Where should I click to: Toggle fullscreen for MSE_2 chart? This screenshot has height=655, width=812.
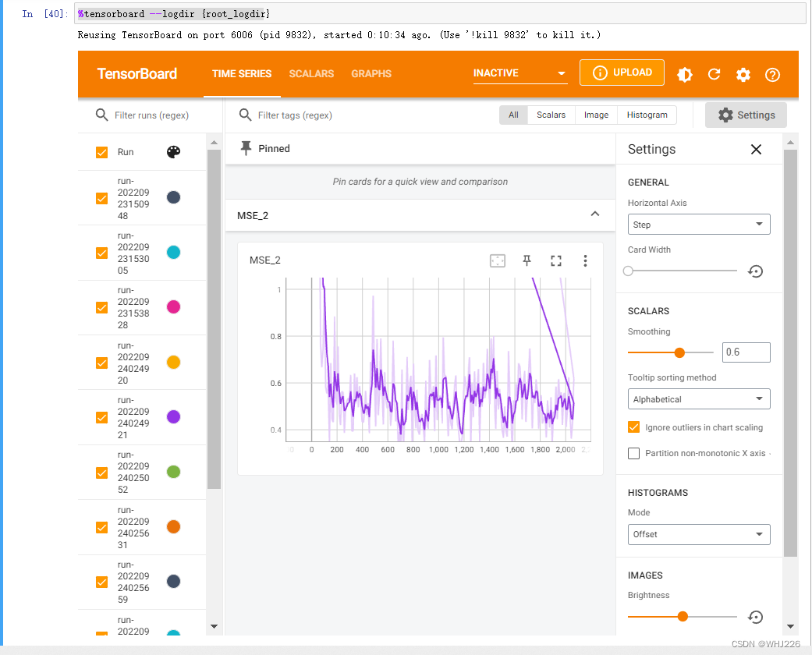point(555,260)
